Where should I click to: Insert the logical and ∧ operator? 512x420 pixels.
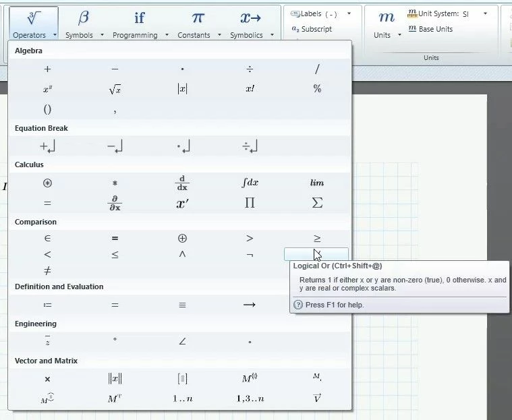click(182, 254)
